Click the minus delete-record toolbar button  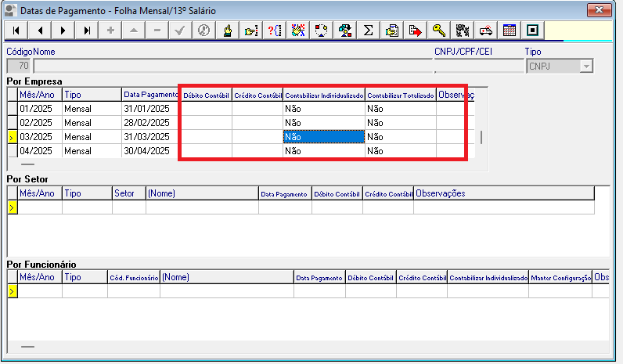[x=157, y=31]
